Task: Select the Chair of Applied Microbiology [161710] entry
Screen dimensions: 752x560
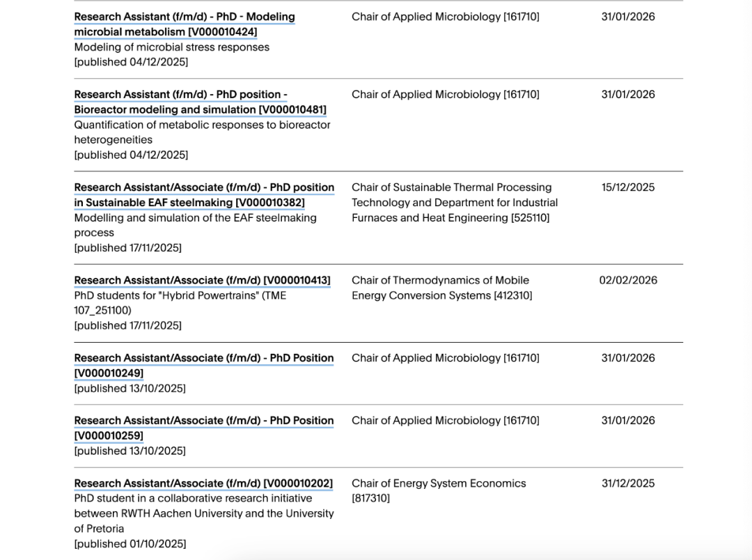Action: pyautogui.click(x=446, y=16)
